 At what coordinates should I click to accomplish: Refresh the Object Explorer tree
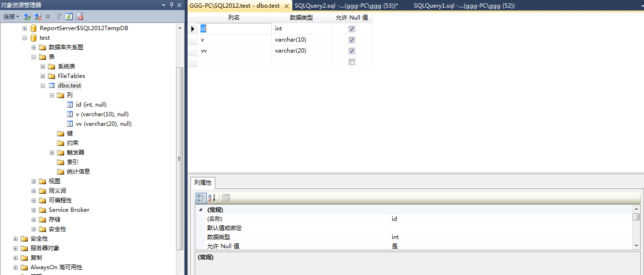(x=69, y=17)
